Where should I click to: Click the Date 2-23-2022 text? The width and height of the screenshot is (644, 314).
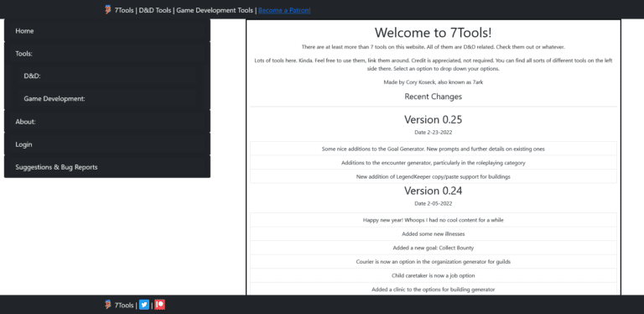[434, 133]
